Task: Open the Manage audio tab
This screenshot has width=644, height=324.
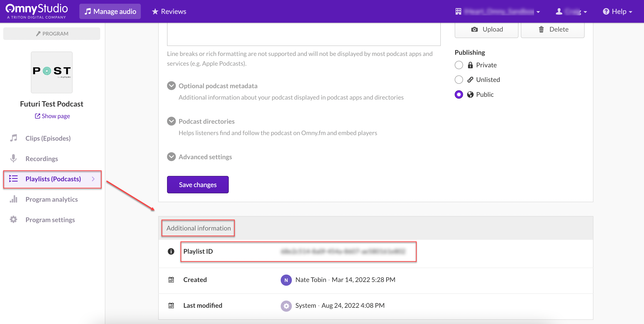Action: coord(110,12)
